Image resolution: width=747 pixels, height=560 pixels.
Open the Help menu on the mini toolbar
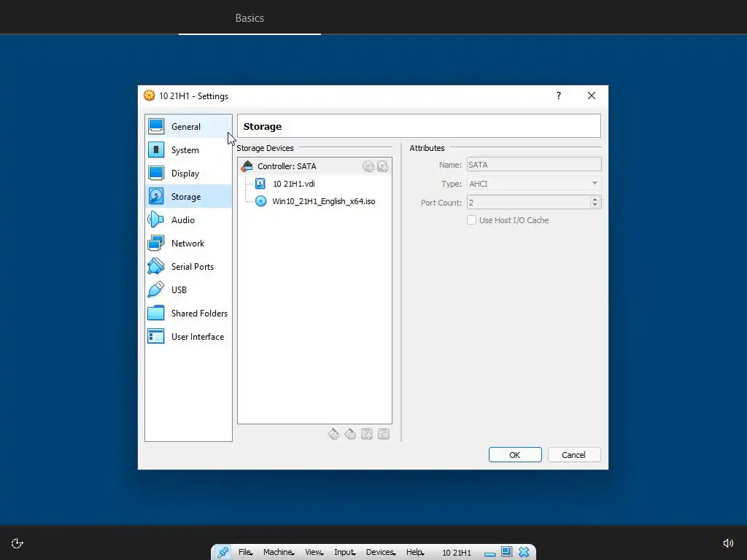click(x=415, y=553)
